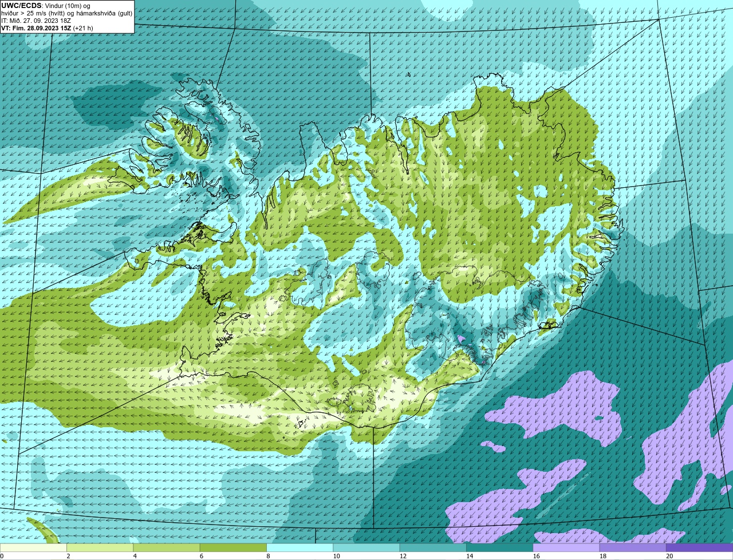The width and height of the screenshot is (733, 560).
Task: Click the pale cyan 8–10 legend swatch
Action: (299, 547)
